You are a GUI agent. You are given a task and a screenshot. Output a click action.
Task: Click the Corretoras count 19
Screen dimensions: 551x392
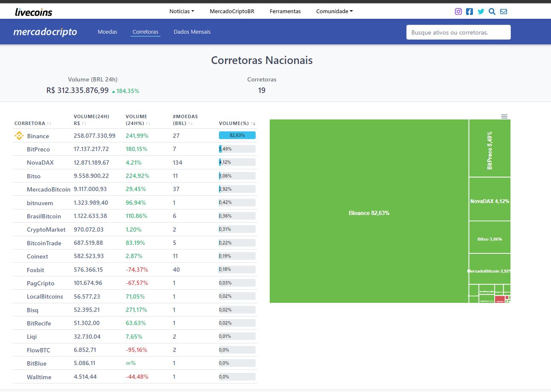click(x=262, y=90)
